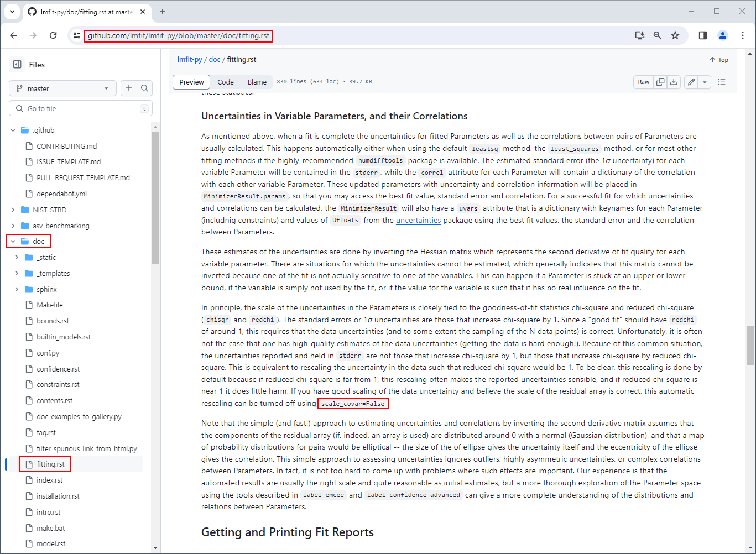Open installation.rst file

[x=58, y=496]
